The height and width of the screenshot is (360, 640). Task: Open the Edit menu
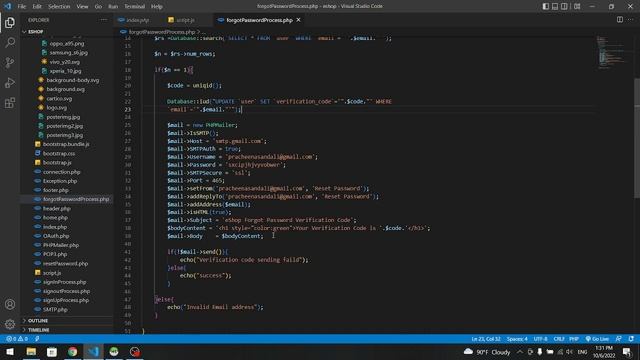(x=37, y=7)
